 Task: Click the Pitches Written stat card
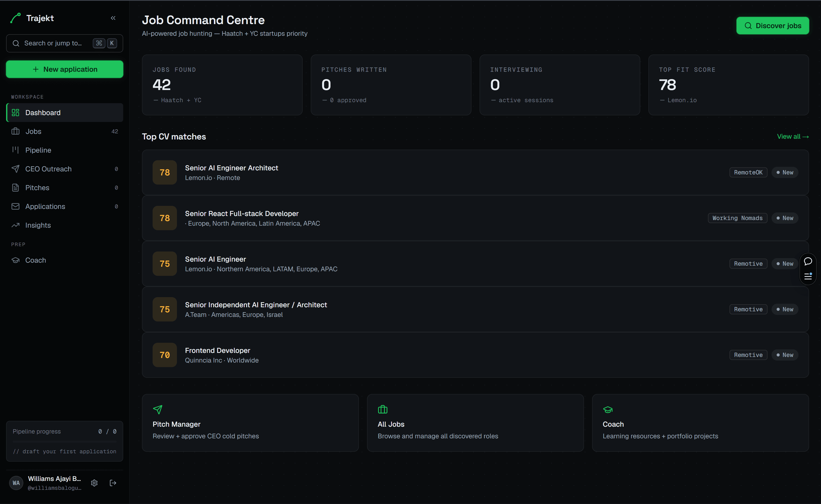(391, 85)
